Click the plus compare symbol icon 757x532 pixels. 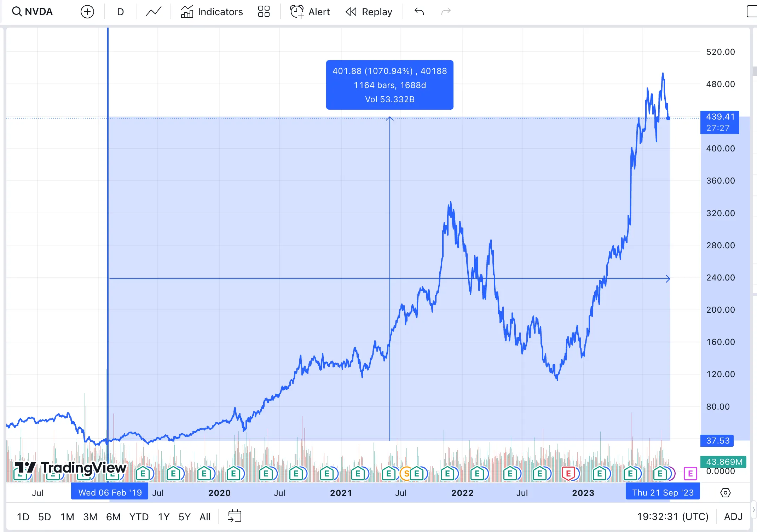[x=87, y=12]
